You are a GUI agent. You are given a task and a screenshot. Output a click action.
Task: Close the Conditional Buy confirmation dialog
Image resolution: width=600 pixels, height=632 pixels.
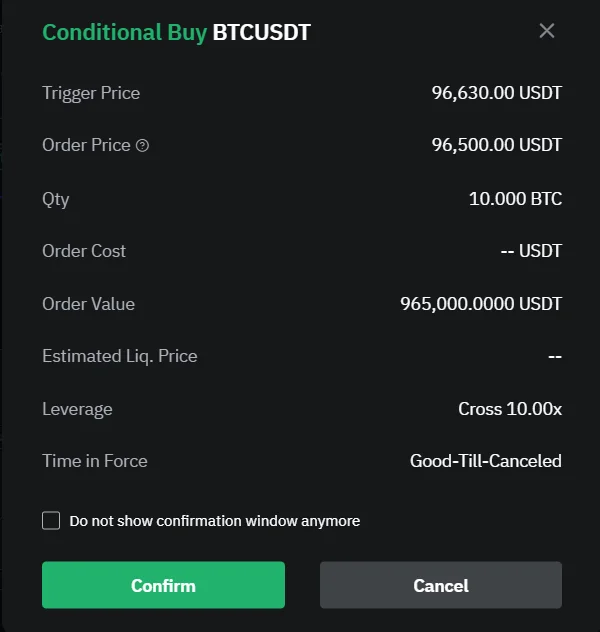pyautogui.click(x=547, y=31)
